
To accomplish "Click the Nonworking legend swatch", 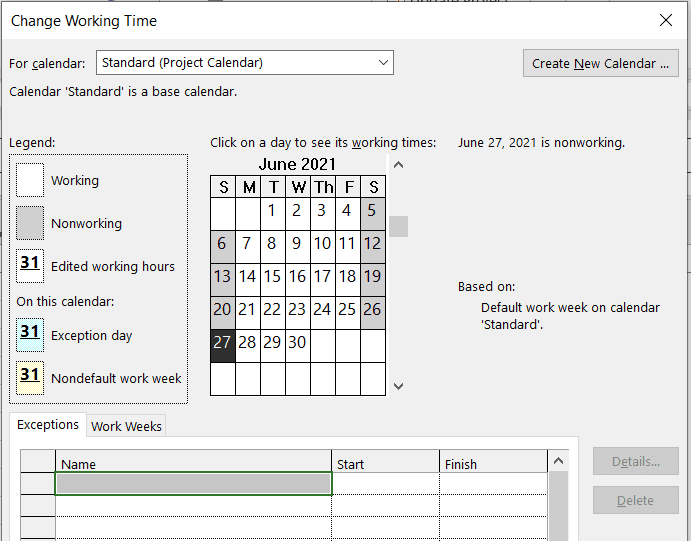I will coord(30,223).
